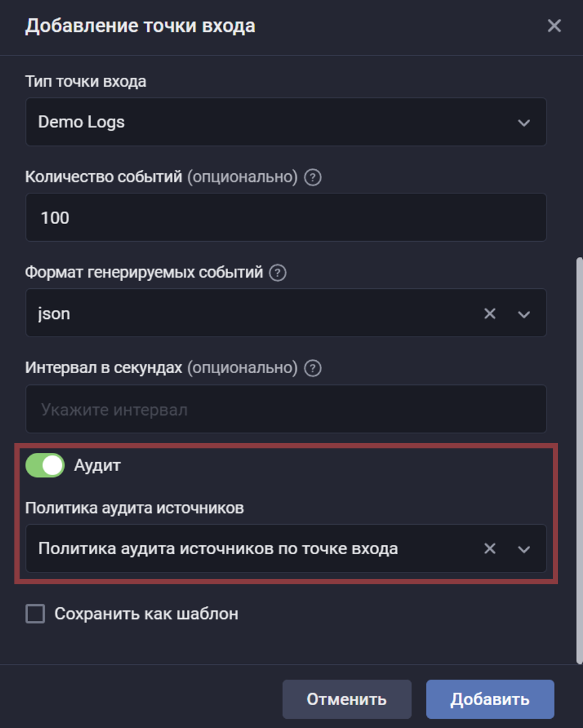Open the Тип точки входа dropdown

pyautogui.click(x=286, y=122)
